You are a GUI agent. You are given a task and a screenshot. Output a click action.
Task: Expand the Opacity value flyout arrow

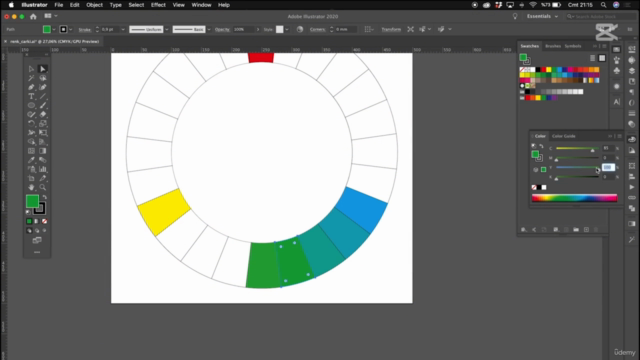pos(258,29)
